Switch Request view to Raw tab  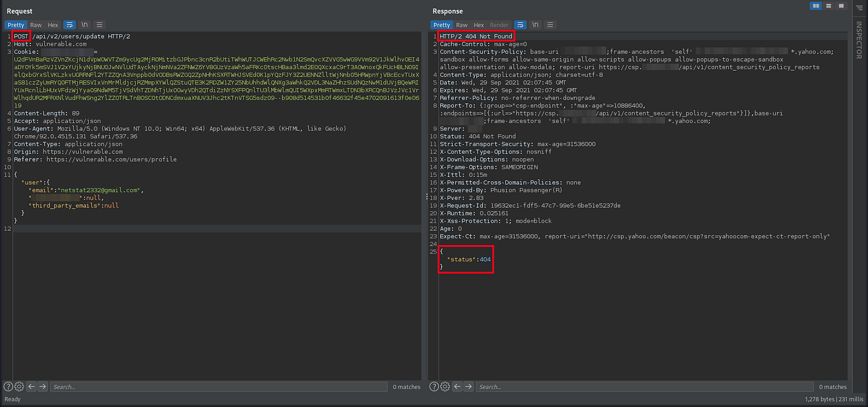tap(36, 25)
